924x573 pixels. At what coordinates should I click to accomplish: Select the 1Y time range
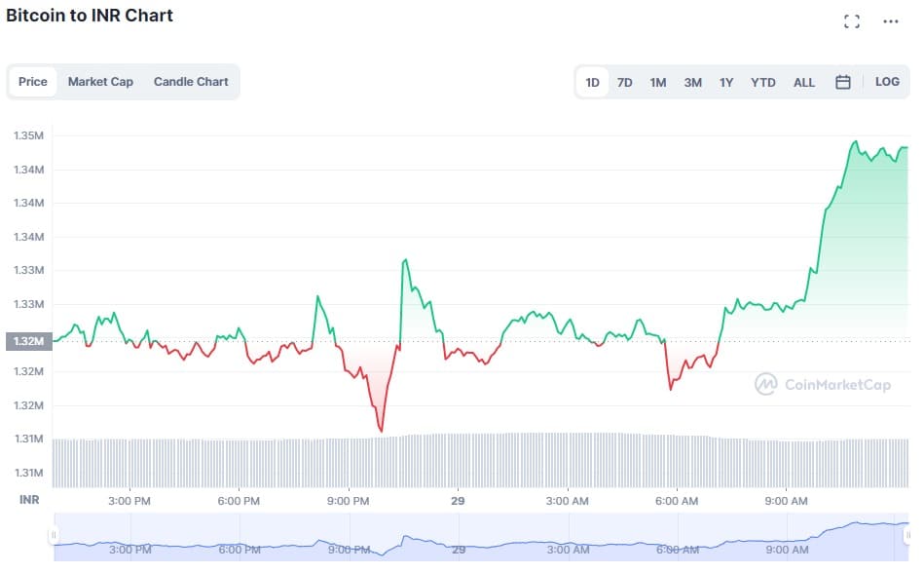click(726, 83)
